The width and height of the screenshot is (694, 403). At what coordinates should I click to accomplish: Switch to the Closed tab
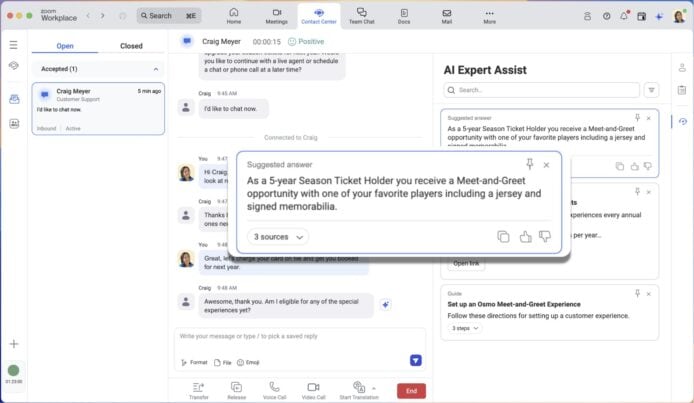(131, 46)
